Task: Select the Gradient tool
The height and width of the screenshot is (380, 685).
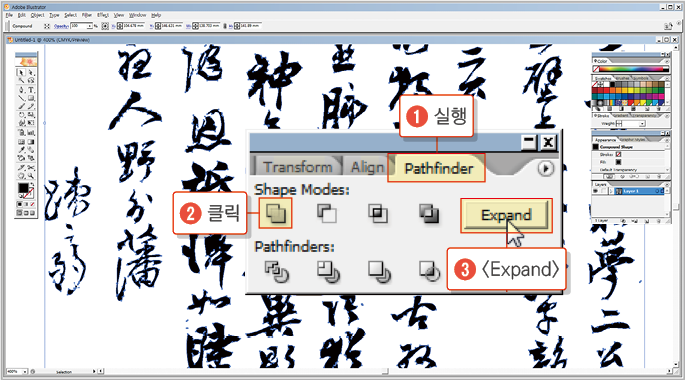Action: click(31, 142)
